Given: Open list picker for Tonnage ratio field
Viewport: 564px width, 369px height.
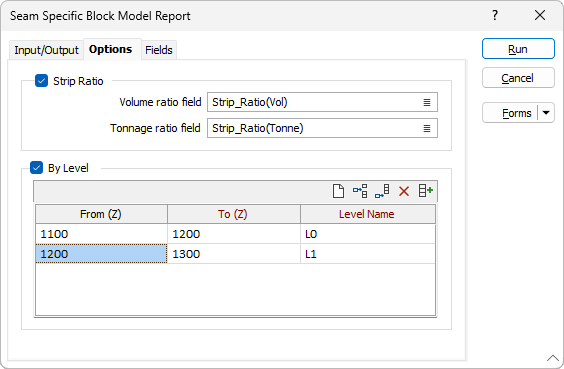Looking at the screenshot, I should 427,128.
